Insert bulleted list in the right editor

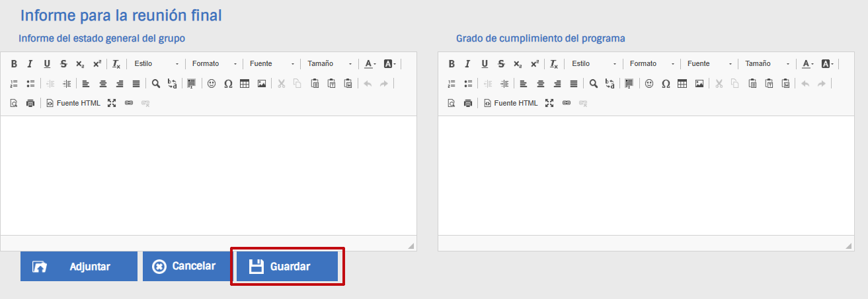tap(467, 84)
